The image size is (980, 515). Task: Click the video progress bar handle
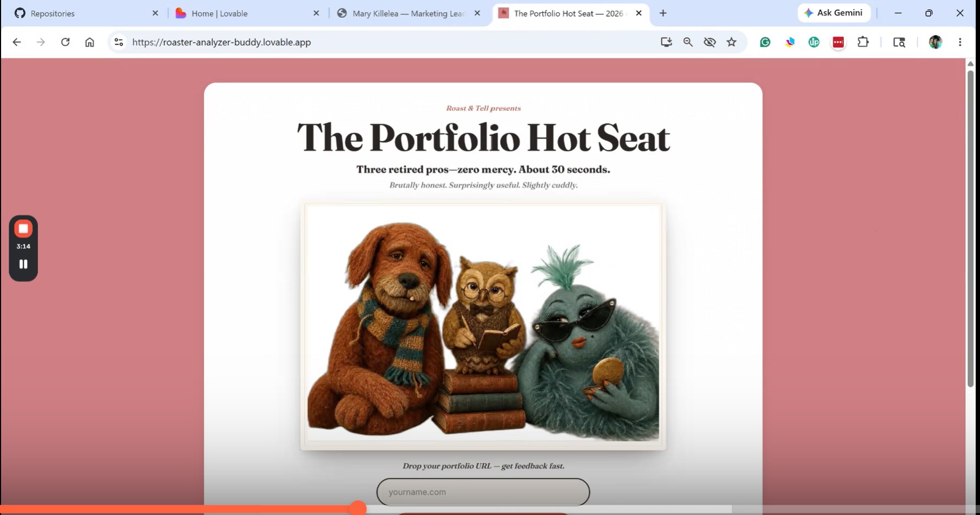click(x=358, y=508)
